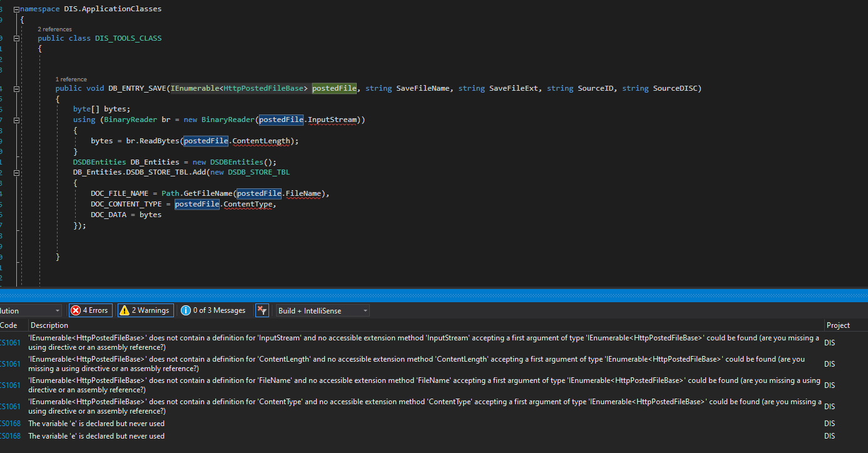This screenshot has height=453, width=868.
Task: Click ContentType on DOC_CONTENT_TYPE line
Action: point(248,204)
